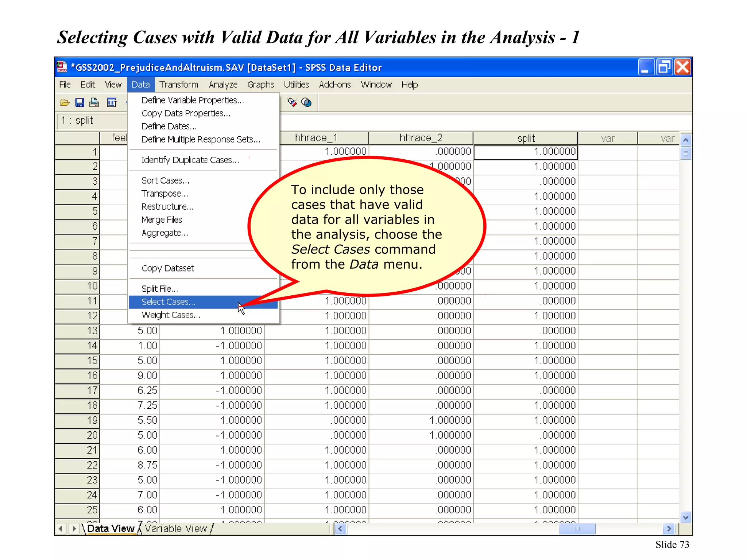The width and height of the screenshot is (747, 560).
Task: Open the Add-ons menu
Action: click(335, 85)
